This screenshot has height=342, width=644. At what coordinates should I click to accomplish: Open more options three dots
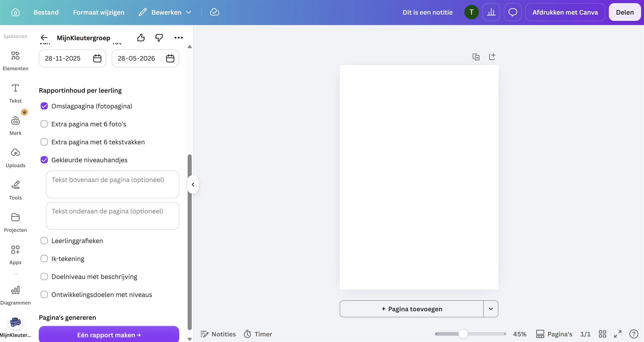click(179, 38)
